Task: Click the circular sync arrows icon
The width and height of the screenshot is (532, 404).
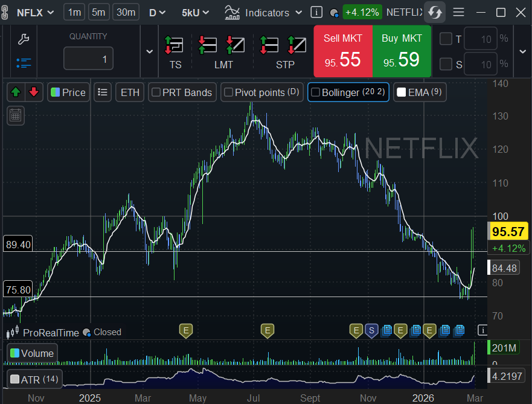Action: point(434,12)
